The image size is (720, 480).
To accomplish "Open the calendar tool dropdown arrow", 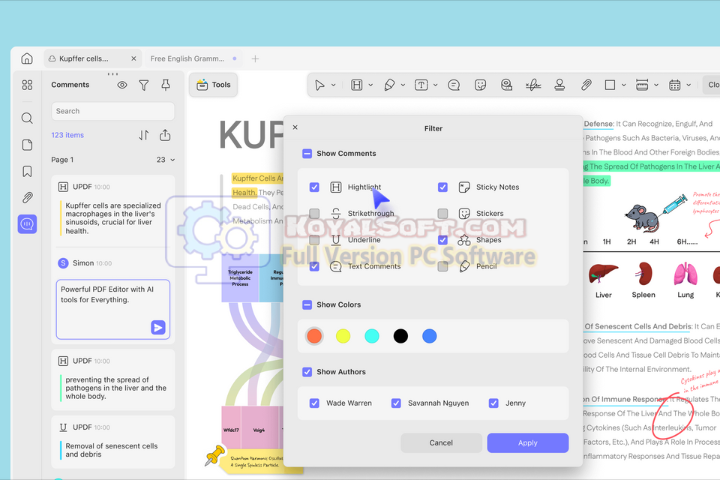I will [x=689, y=85].
